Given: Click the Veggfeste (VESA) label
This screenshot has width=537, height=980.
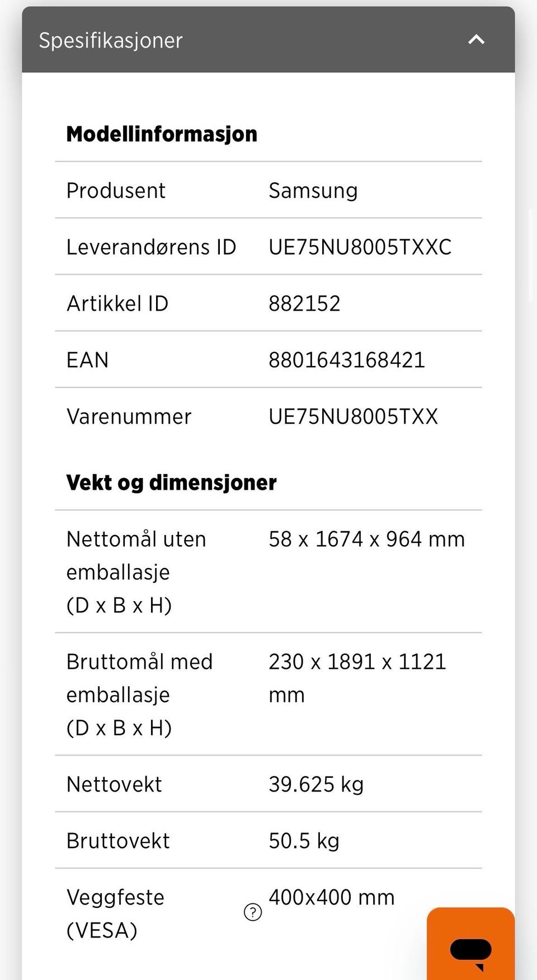Looking at the screenshot, I should (115, 913).
